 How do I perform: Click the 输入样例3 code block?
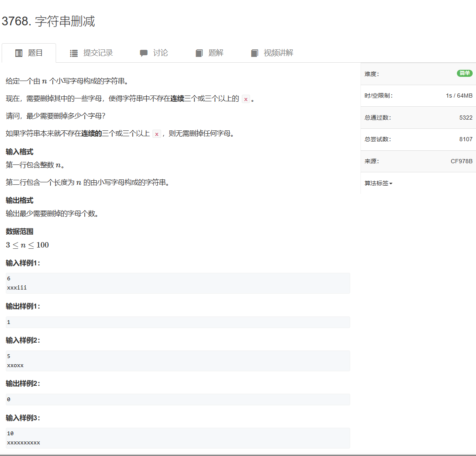178,438
